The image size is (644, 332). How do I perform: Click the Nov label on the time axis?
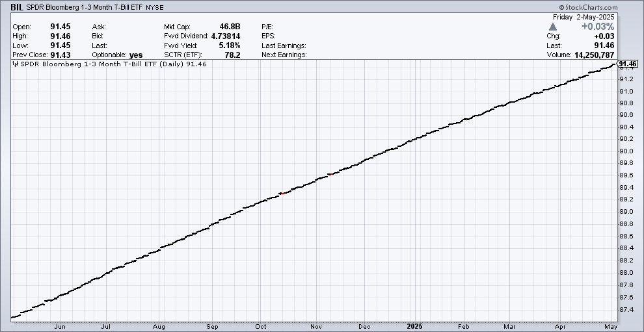tap(315, 327)
